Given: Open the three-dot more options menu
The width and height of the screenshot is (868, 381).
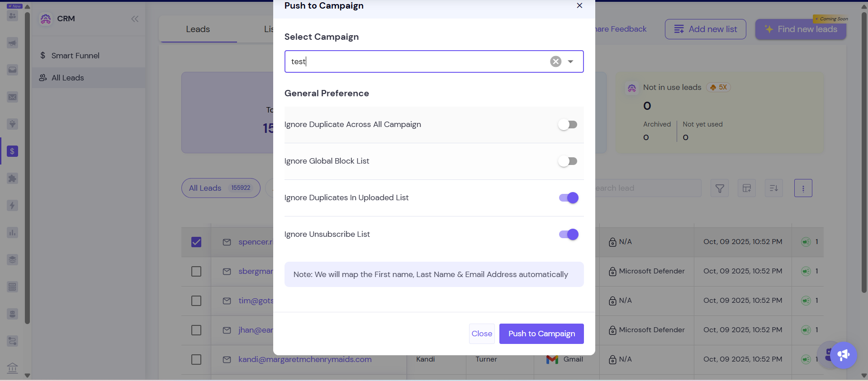Looking at the screenshot, I should (803, 188).
